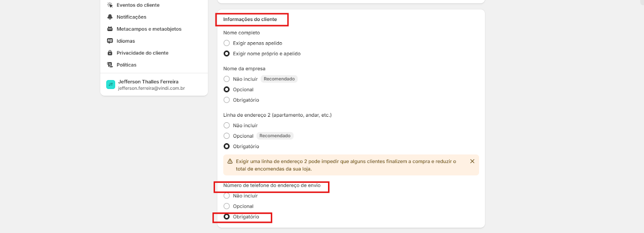
Task: Click the Políticas icon in sidebar
Action: point(110,65)
